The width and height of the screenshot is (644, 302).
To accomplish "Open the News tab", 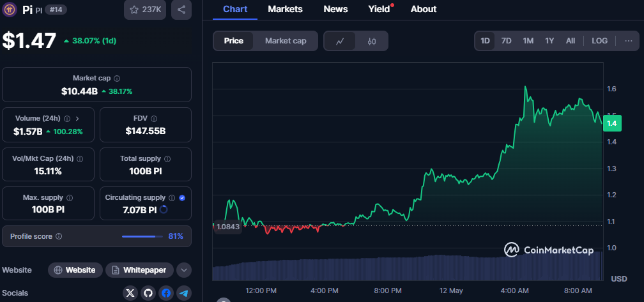I will point(335,9).
